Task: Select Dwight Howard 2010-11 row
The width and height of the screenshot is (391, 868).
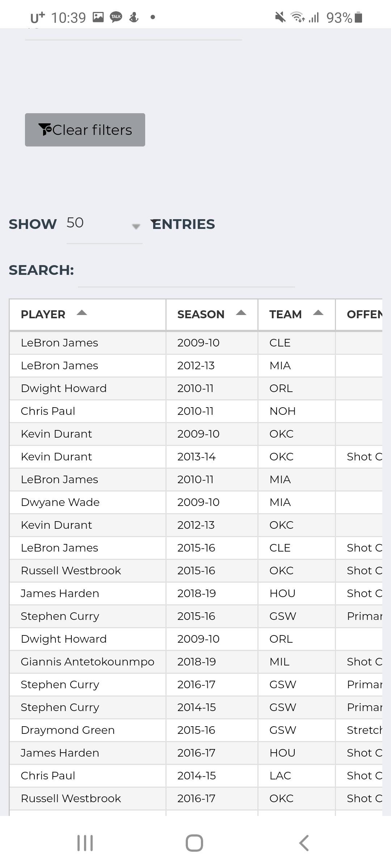Action: tap(64, 388)
